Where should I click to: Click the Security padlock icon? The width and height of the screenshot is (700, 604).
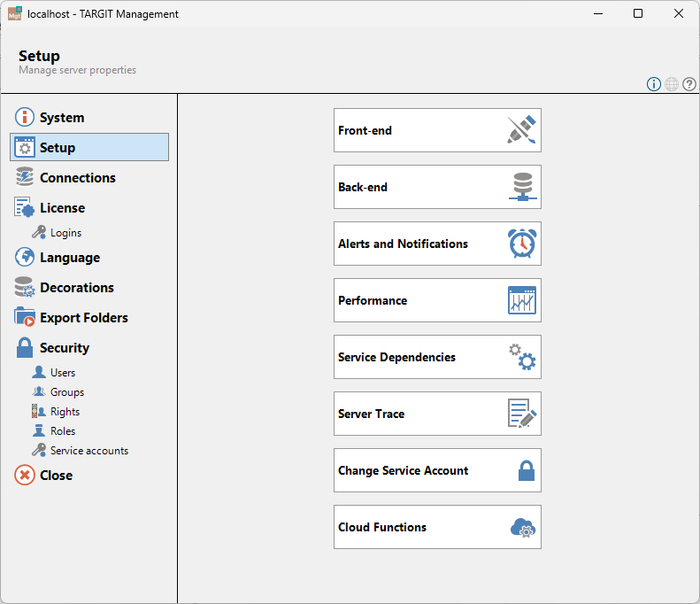click(x=25, y=347)
